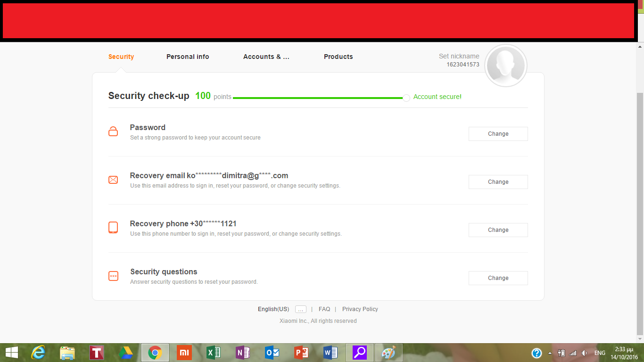Click Change button for Recovery phone
Screen dimensions: 644x362
click(498, 230)
